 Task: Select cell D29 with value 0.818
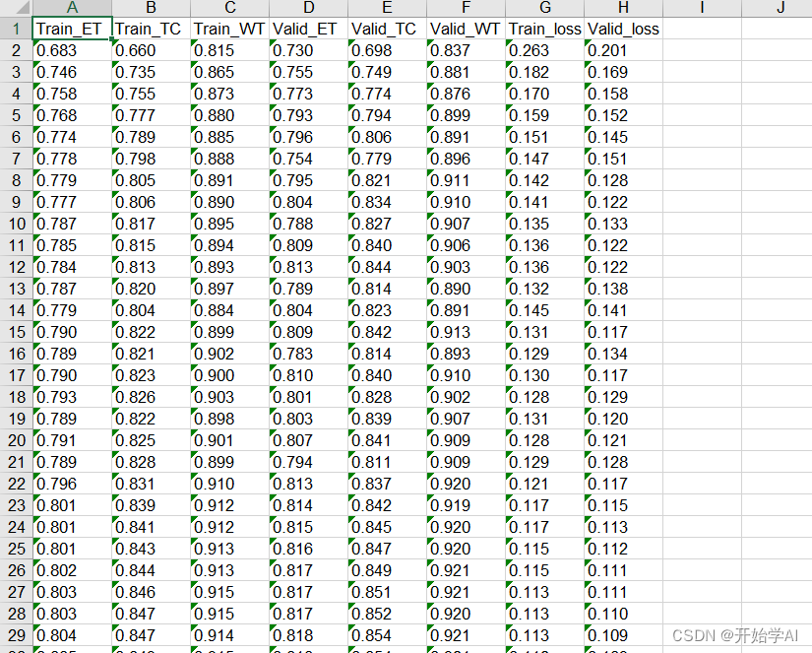[x=308, y=635]
